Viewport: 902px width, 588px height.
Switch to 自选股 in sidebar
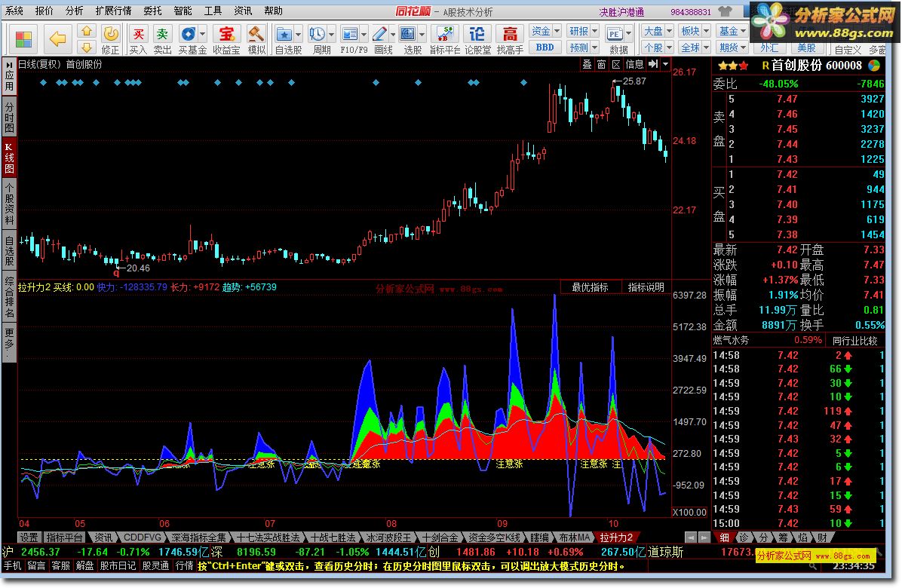pos(9,250)
